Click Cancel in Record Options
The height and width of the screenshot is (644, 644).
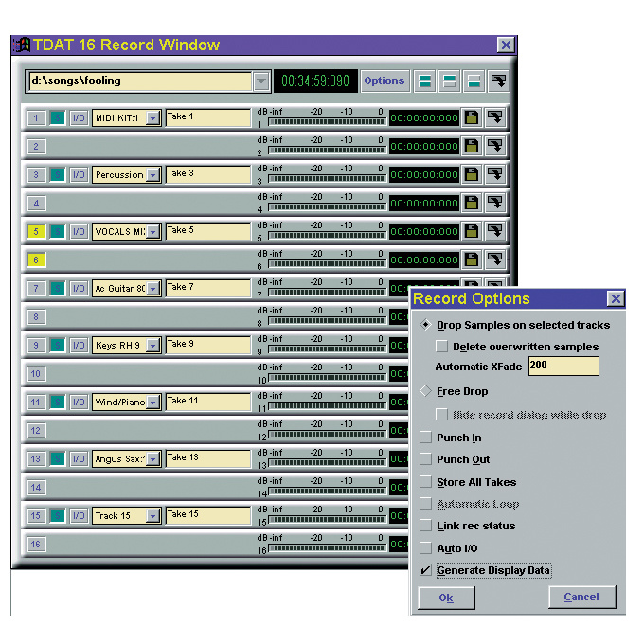[581, 598]
